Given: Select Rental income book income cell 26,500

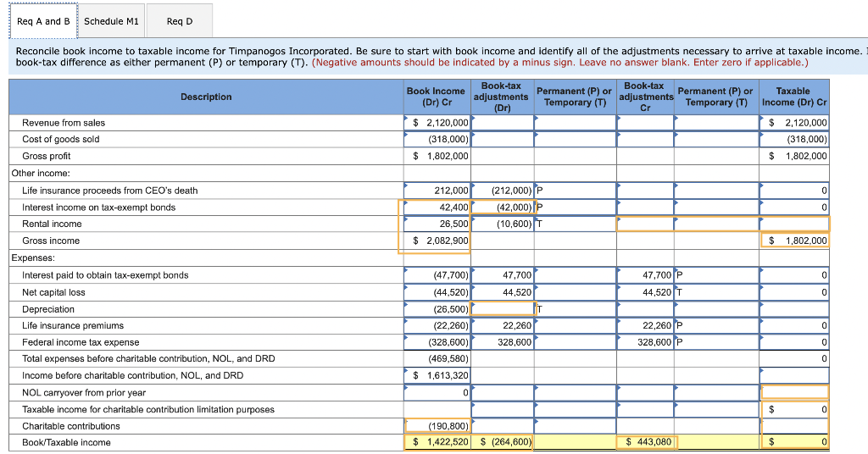Looking at the screenshot, I should 437,224.
